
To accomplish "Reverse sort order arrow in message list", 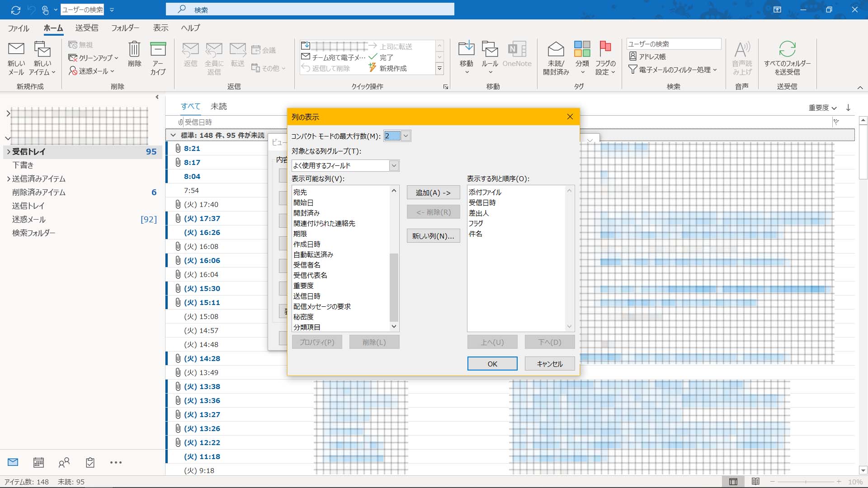I will 848,108.
